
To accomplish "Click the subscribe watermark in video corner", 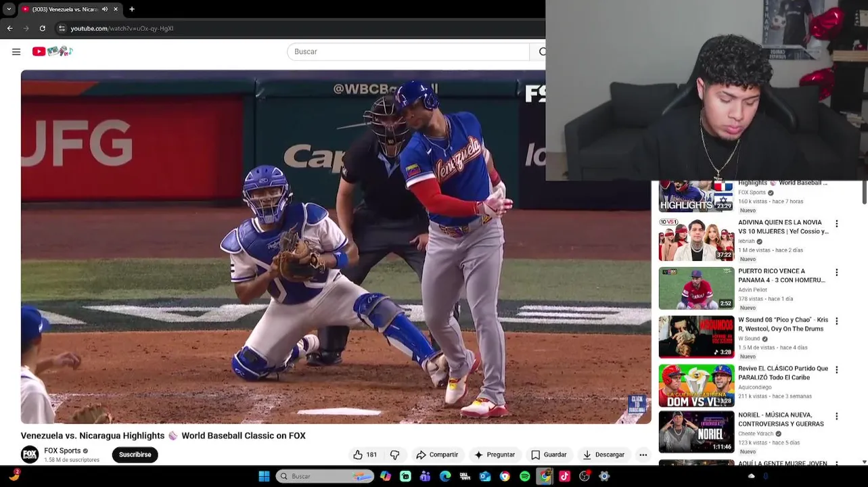I will 637,404.
